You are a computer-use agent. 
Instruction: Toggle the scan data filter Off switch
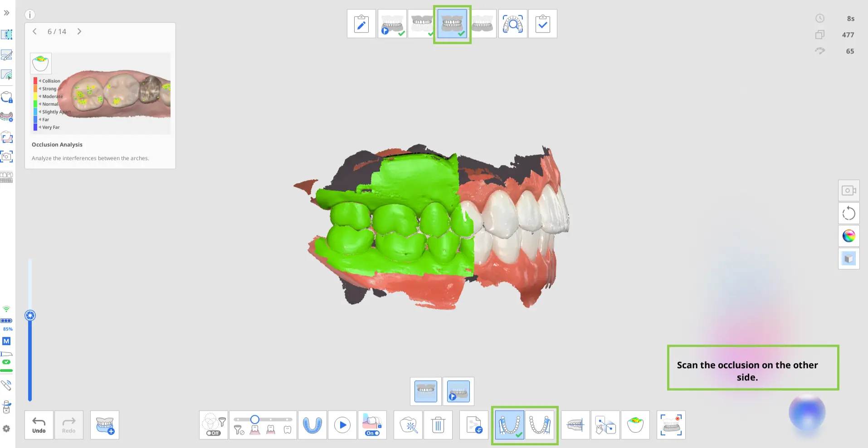tap(213, 433)
